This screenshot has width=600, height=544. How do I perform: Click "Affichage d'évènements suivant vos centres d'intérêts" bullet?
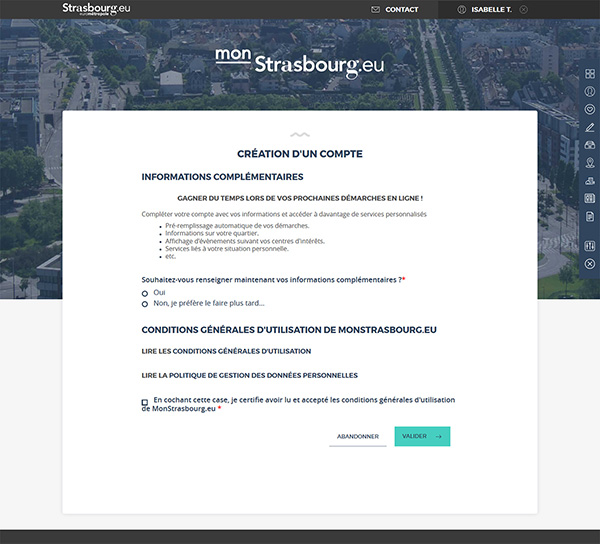click(245, 241)
